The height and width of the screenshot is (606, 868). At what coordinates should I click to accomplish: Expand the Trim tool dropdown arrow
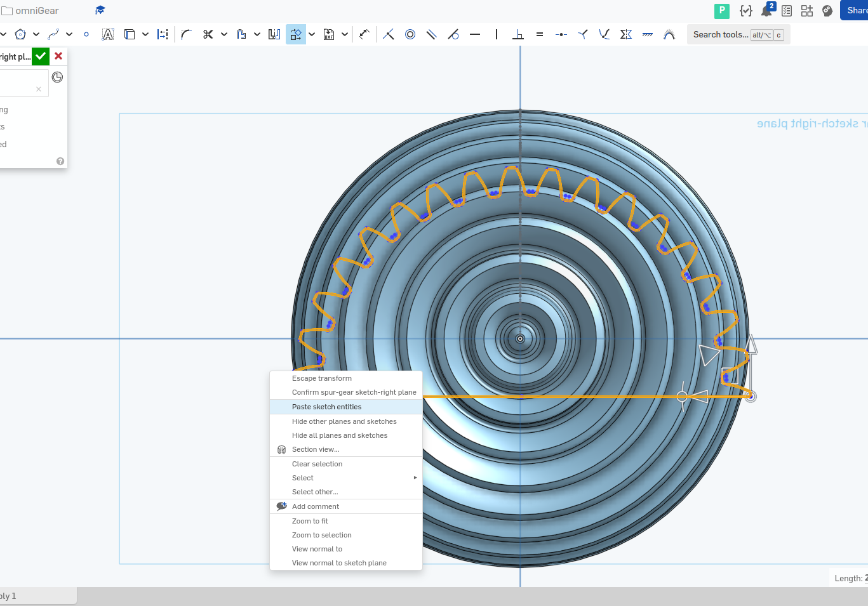(x=224, y=34)
